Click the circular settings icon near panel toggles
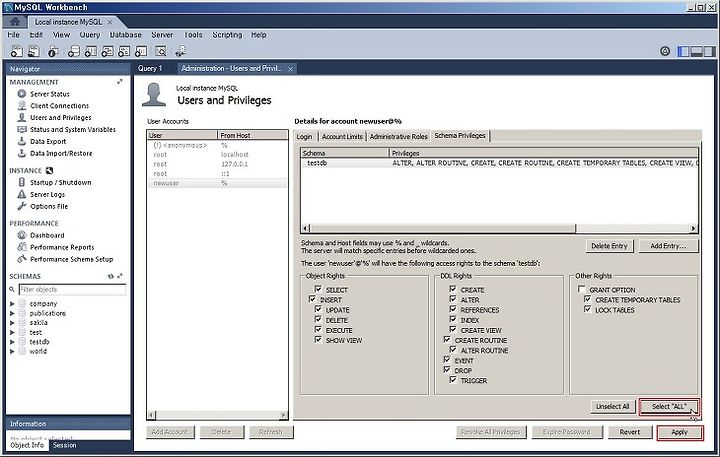This screenshot has width=720, height=457. pos(665,51)
